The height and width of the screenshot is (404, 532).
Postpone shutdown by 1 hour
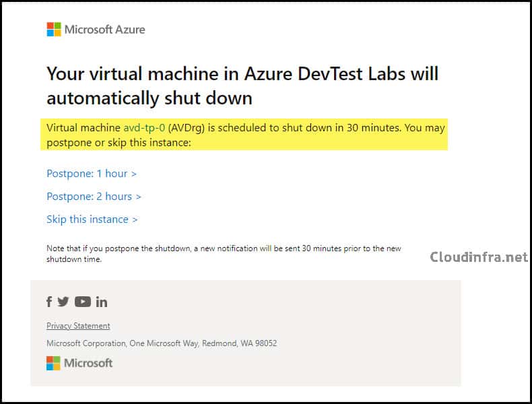click(x=92, y=174)
